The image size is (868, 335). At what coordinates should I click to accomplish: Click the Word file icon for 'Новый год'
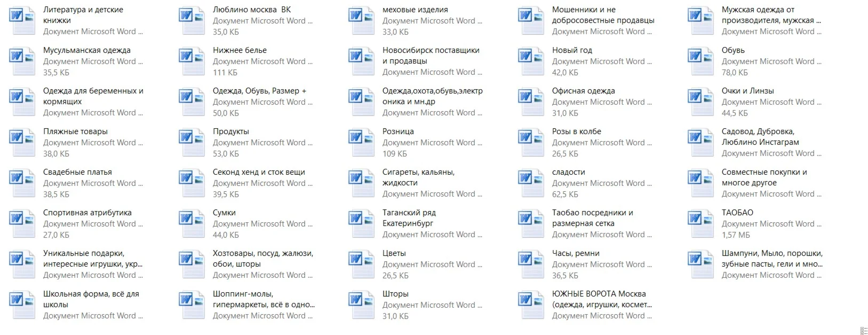[x=531, y=61]
